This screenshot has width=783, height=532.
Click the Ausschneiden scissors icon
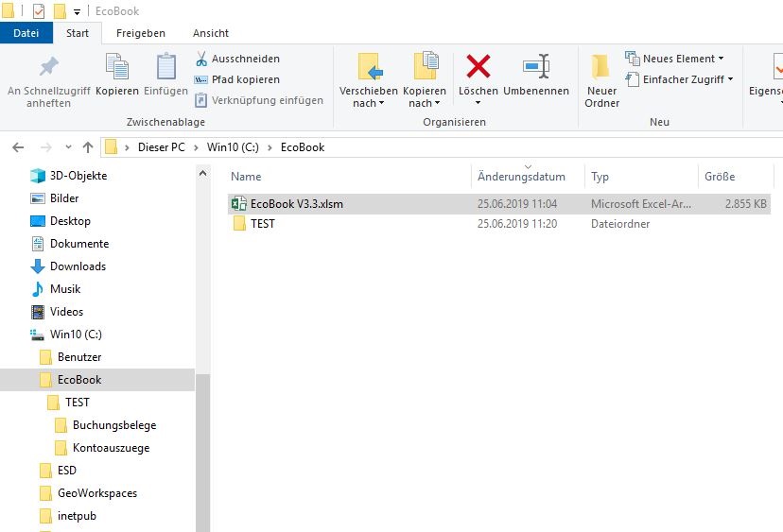[x=201, y=59]
